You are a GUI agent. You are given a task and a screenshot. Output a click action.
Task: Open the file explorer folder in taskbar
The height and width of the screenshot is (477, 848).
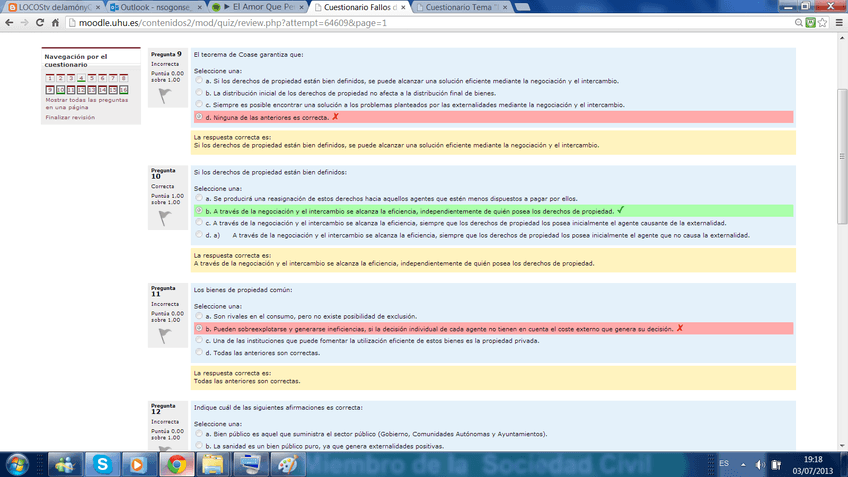coord(214,464)
